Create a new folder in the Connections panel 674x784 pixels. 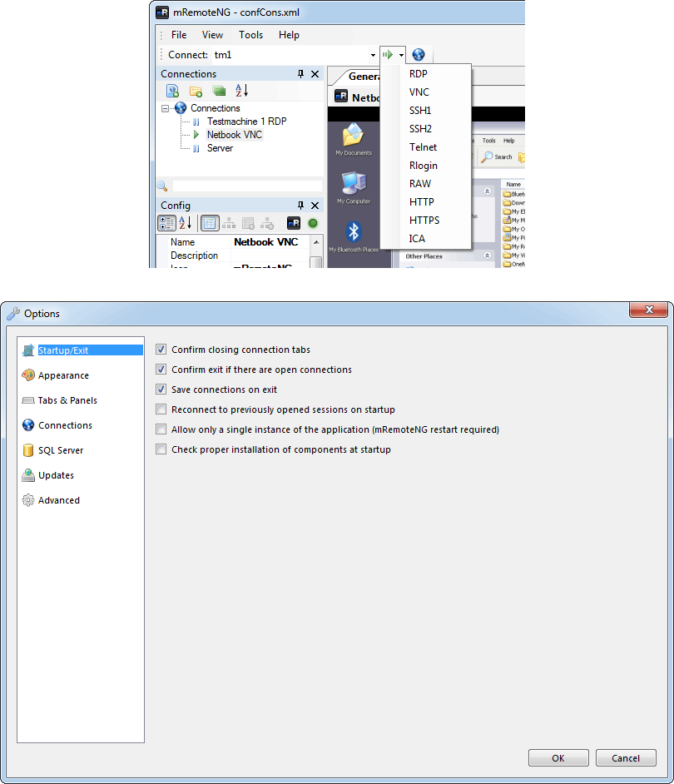pyautogui.click(x=195, y=91)
